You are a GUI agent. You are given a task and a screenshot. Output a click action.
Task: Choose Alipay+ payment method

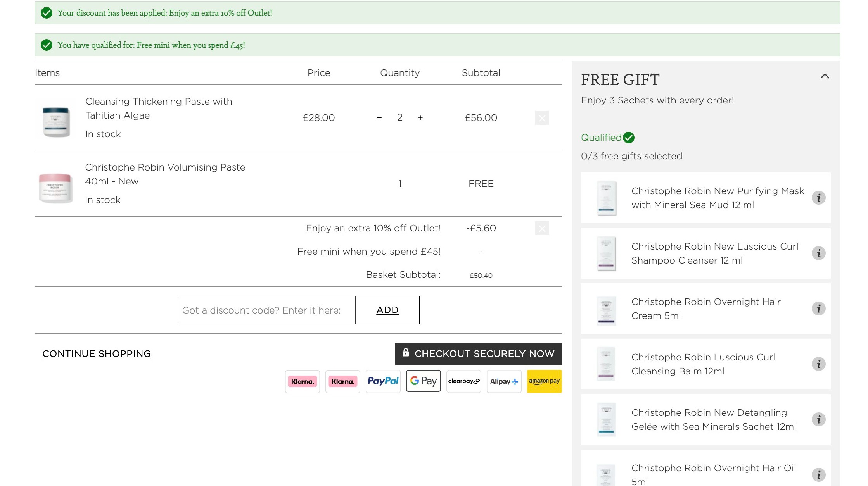click(x=504, y=381)
